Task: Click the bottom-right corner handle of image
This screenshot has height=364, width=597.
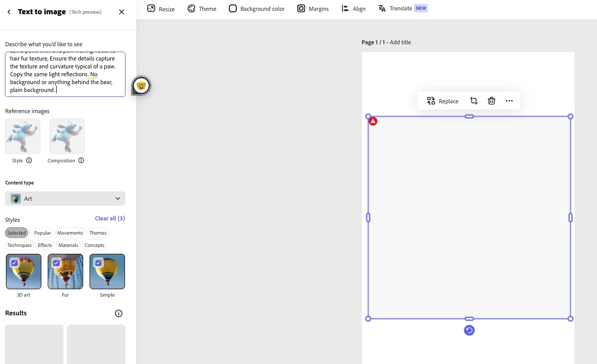Action: 570,319
